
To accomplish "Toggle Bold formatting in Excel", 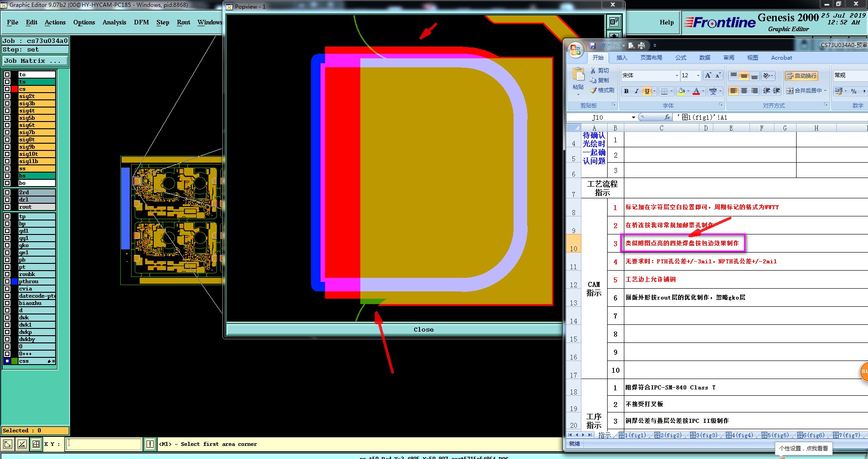I will point(626,91).
